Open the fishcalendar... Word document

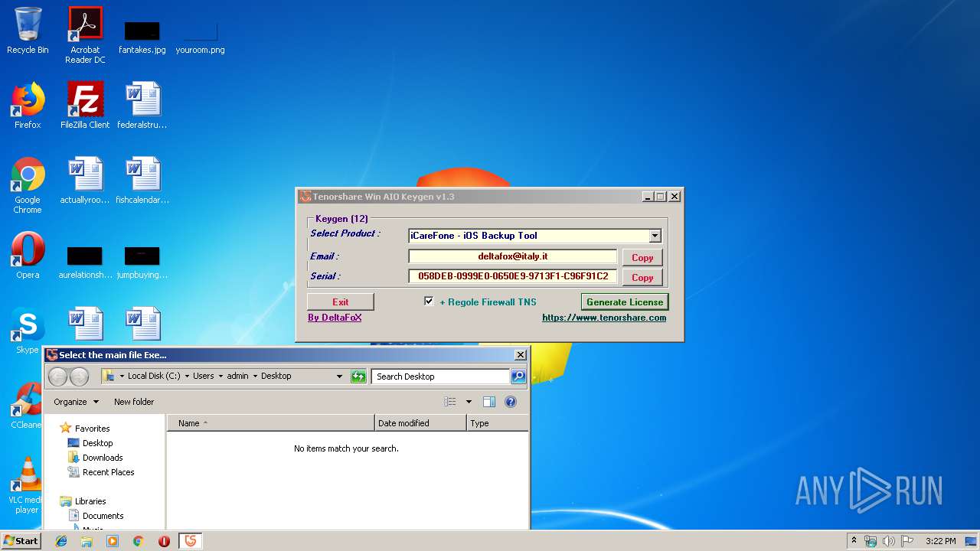pyautogui.click(x=142, y=181)
